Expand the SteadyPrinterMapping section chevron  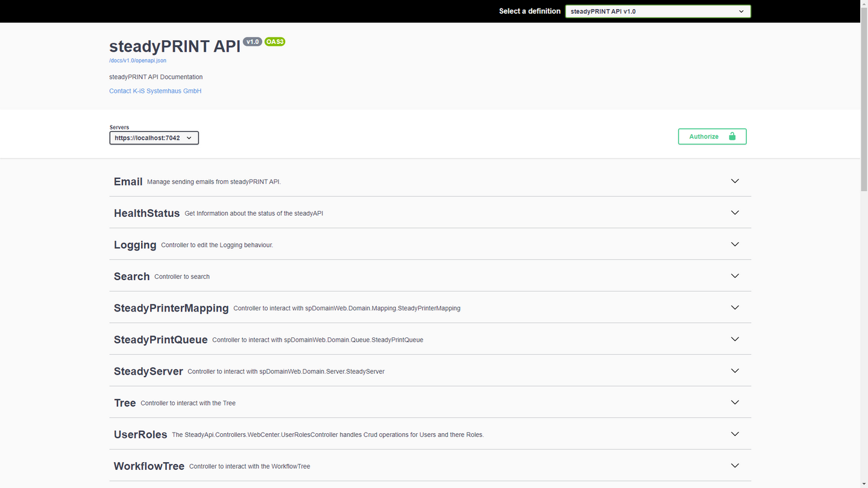[x=735, y=308]
